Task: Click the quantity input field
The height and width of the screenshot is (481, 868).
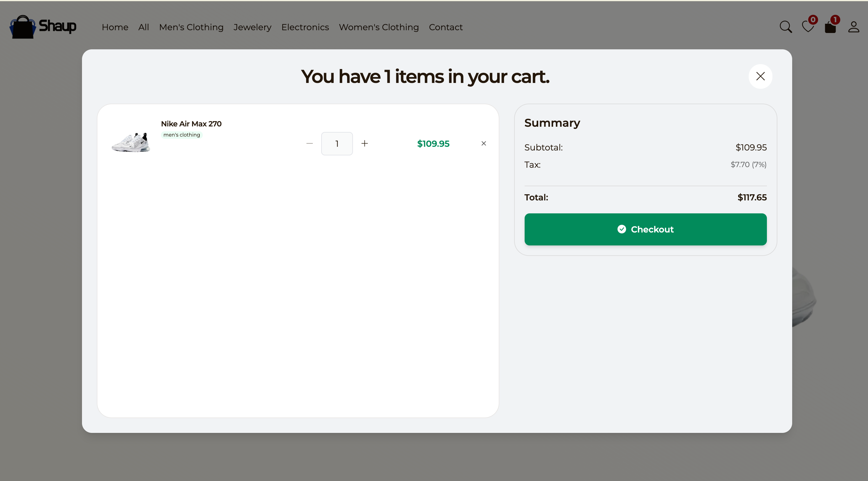Action: point(337,144)
